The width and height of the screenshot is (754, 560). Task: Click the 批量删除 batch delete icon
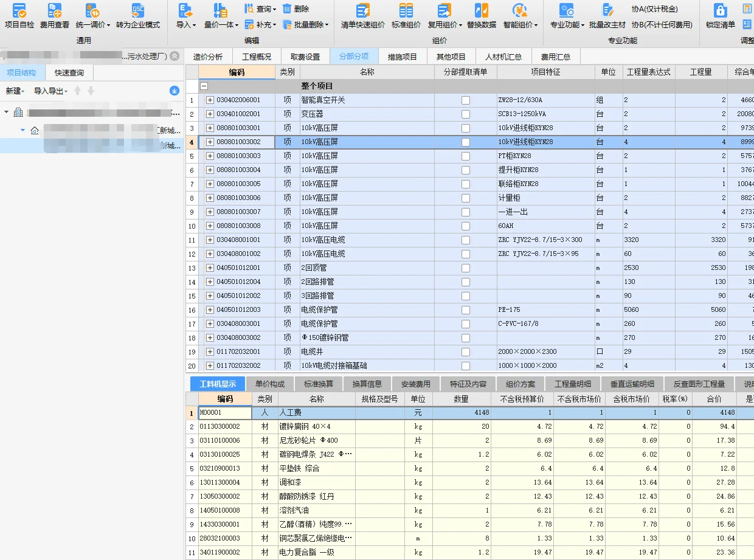(x=286, y=25)
